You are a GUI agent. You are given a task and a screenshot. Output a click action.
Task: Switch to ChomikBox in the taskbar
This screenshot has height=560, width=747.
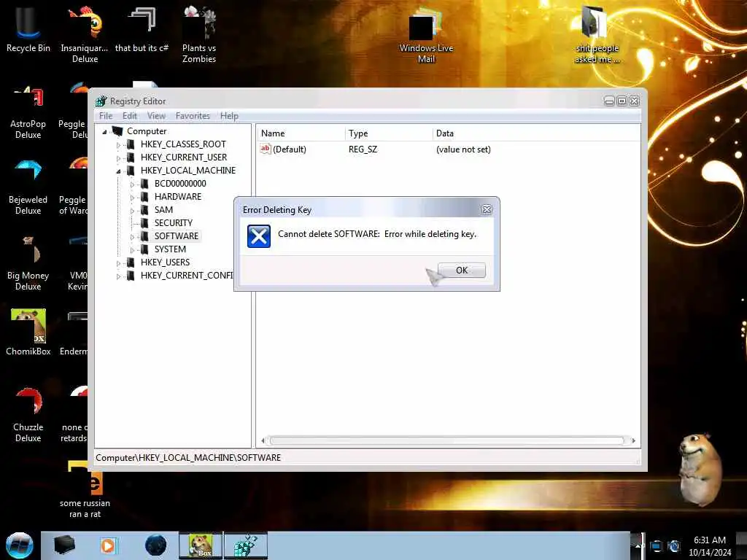click(201, 545)
